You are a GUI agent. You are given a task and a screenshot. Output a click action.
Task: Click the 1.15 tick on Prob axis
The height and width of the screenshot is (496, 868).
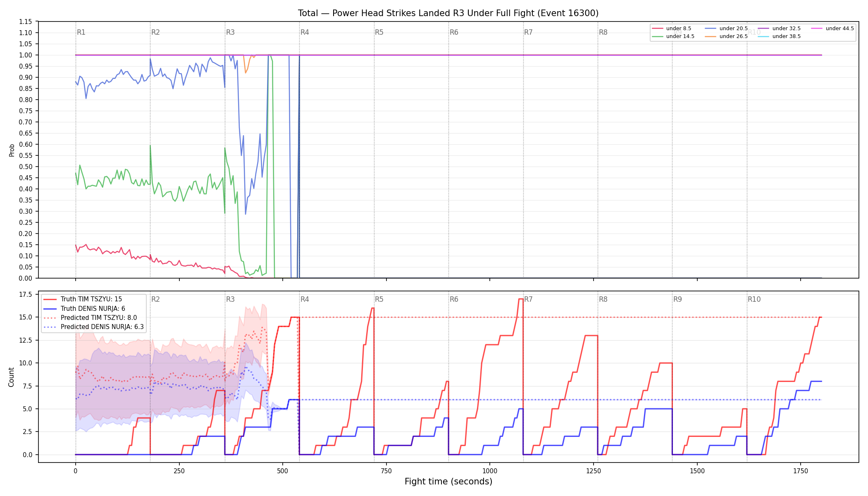click(26, 21)
